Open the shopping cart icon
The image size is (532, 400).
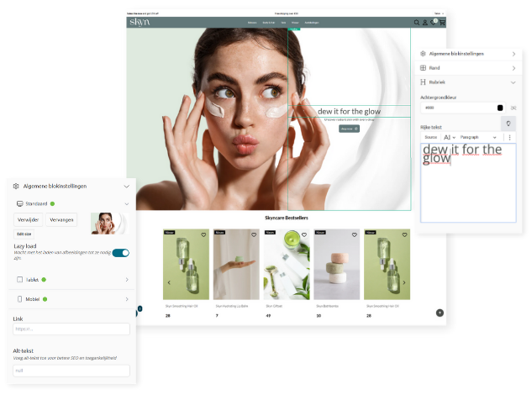pos(441,23)
